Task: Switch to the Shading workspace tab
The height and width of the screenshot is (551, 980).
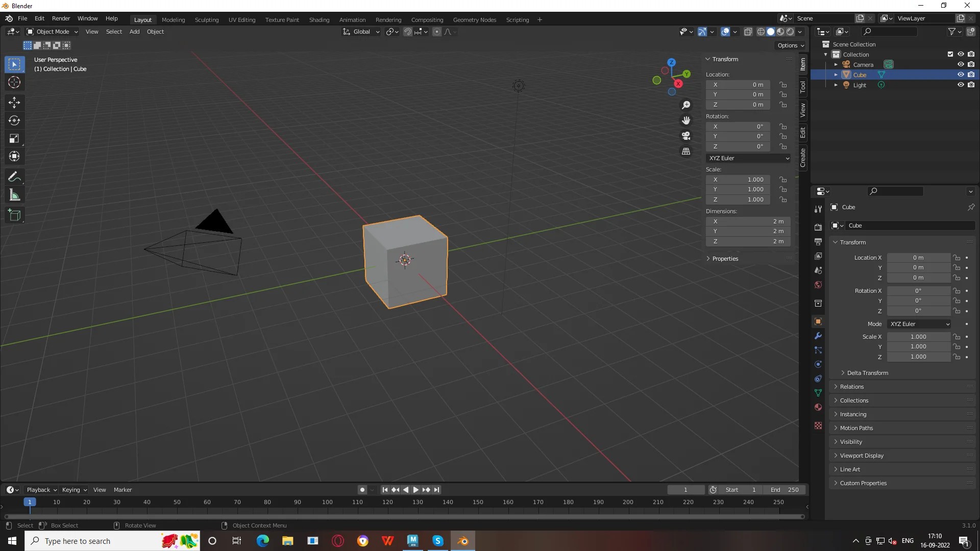Action: [x=319, y=19]
